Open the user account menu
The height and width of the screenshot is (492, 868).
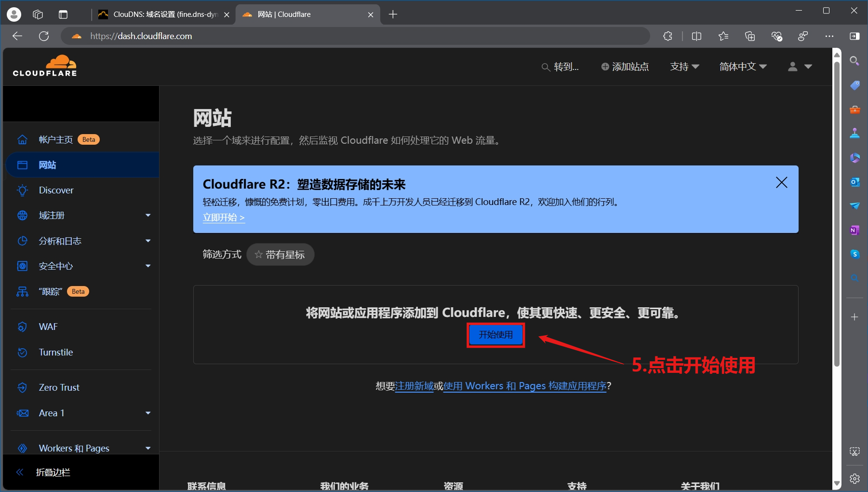coord(800,67)
